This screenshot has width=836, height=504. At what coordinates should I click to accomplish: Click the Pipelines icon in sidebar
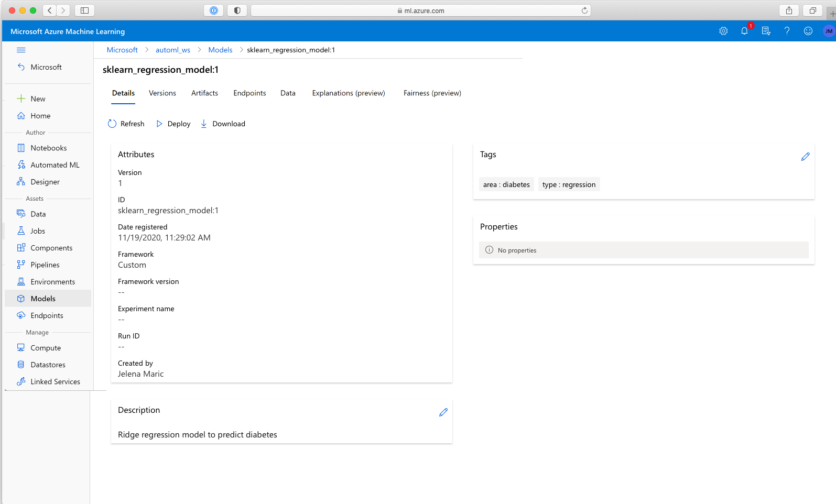(x=21, y=265)
